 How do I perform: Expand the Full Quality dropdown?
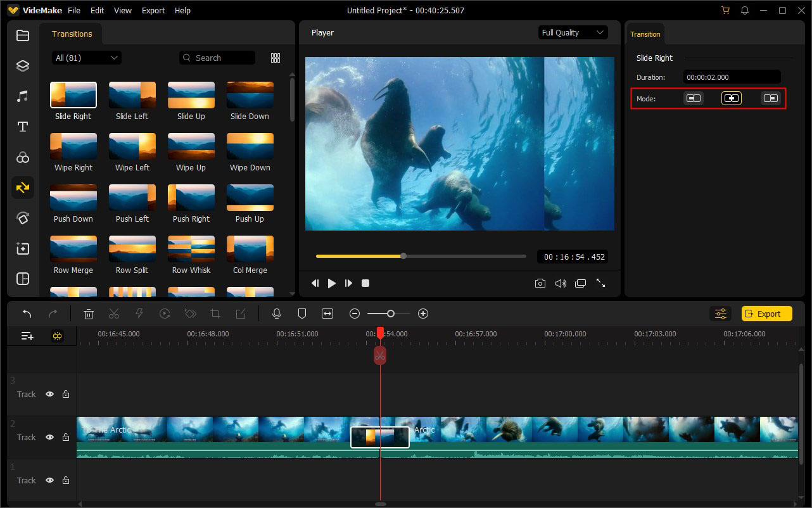coord(573,33)
